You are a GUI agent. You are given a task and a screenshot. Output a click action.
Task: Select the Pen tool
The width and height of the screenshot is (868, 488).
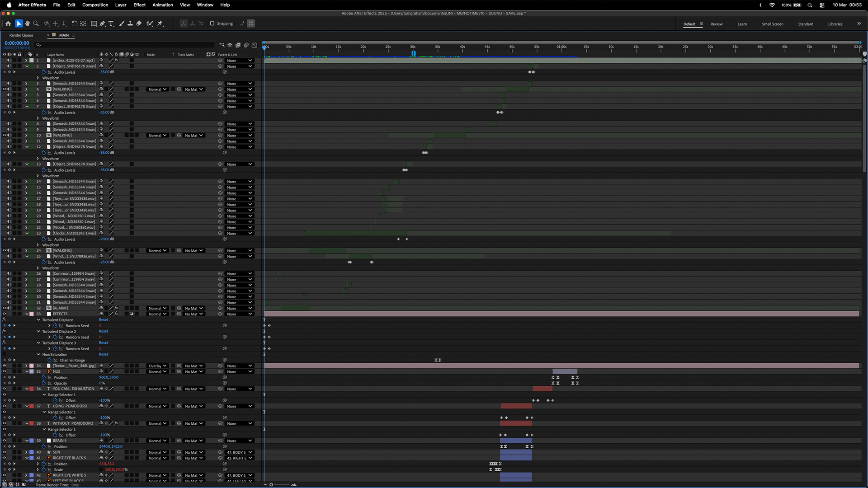point(103,23)
